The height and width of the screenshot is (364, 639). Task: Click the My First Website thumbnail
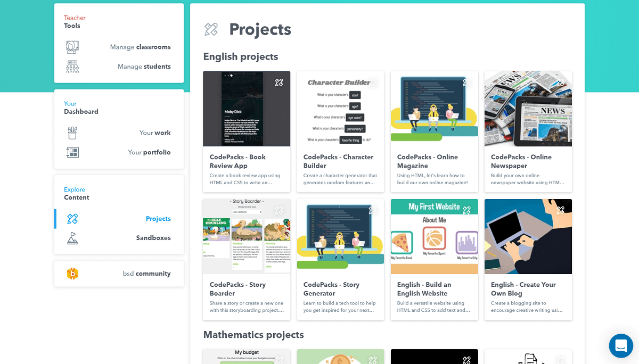(434, 236)
